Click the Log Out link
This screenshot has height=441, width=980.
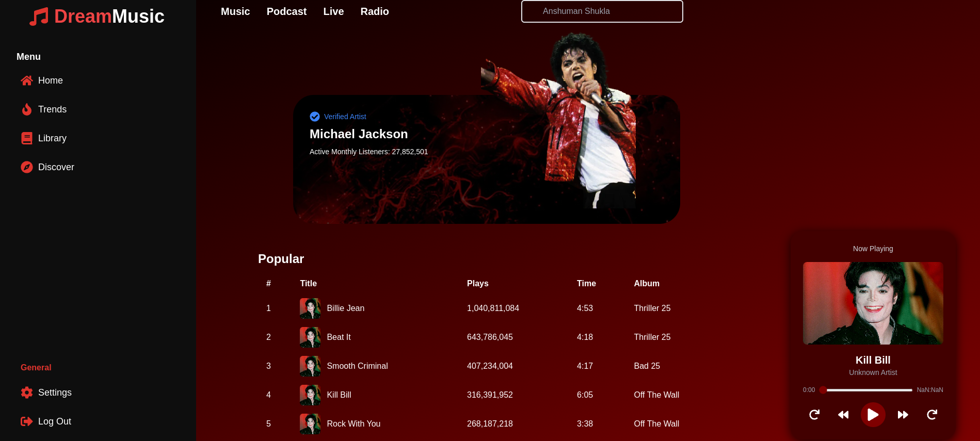pyautogui.click(x=55, y=421)
